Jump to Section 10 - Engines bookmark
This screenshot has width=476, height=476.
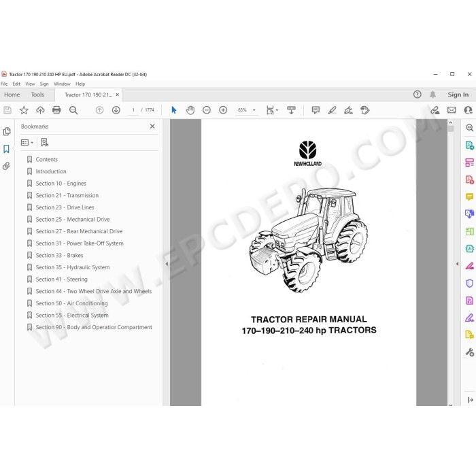click(x=61, y=184)
